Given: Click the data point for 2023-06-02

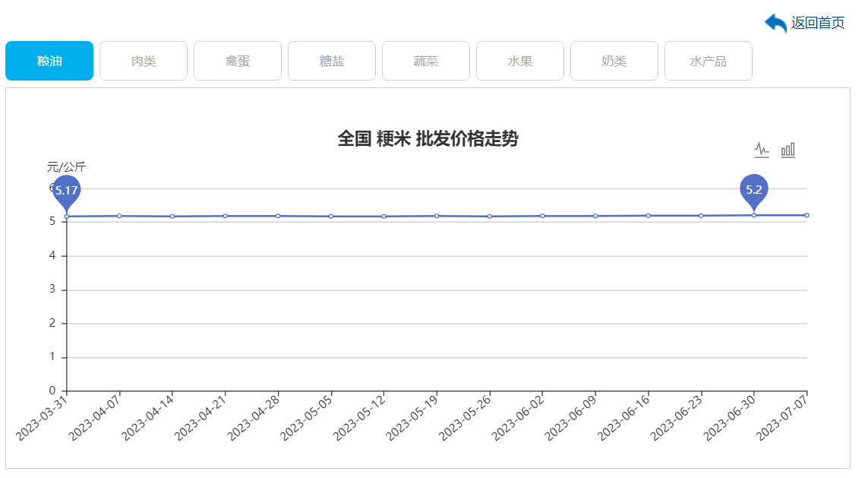Looking at the screenshot, I should click(542, 216).
